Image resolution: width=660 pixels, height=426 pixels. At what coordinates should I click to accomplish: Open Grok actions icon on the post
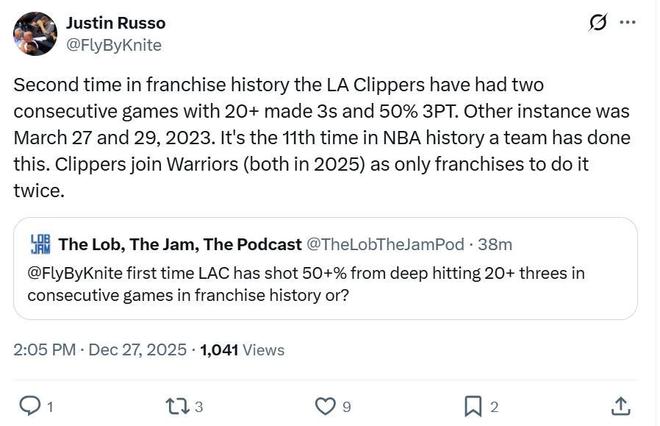coord(598,22)
